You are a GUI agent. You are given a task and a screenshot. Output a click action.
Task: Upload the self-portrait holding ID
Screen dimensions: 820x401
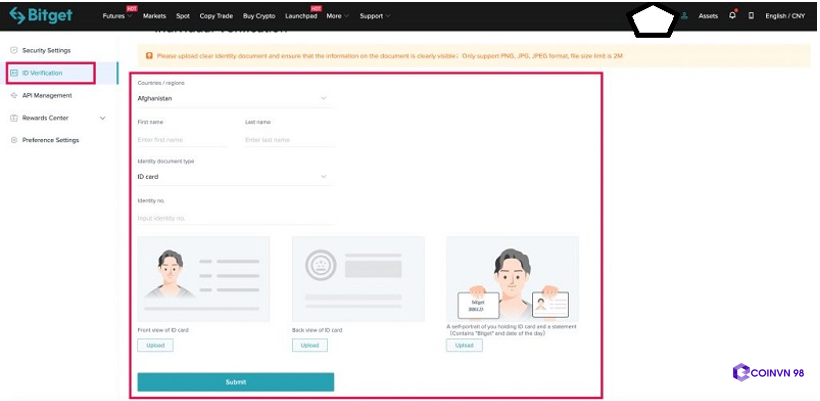pos(464,345)
